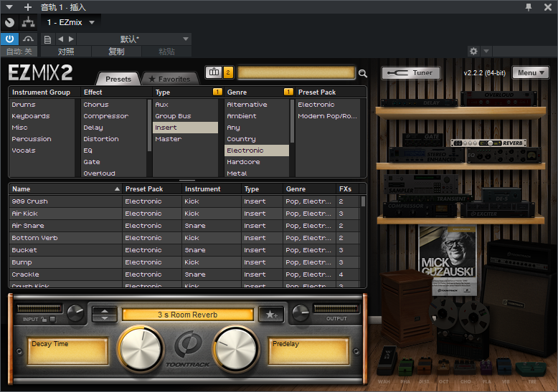Sort by FXs column header
Image resolution: width=558 pixels, height=392 pixels.
tap(348, 189)
